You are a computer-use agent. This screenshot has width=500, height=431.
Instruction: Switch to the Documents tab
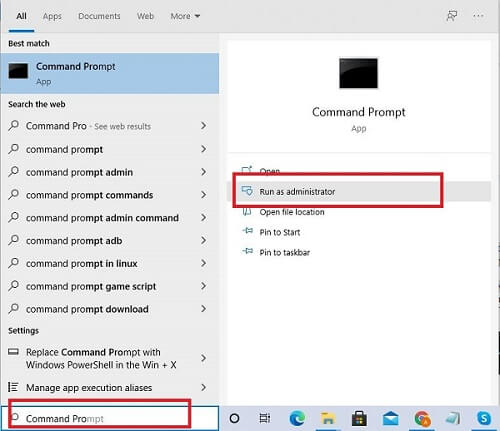pos(99,16)
